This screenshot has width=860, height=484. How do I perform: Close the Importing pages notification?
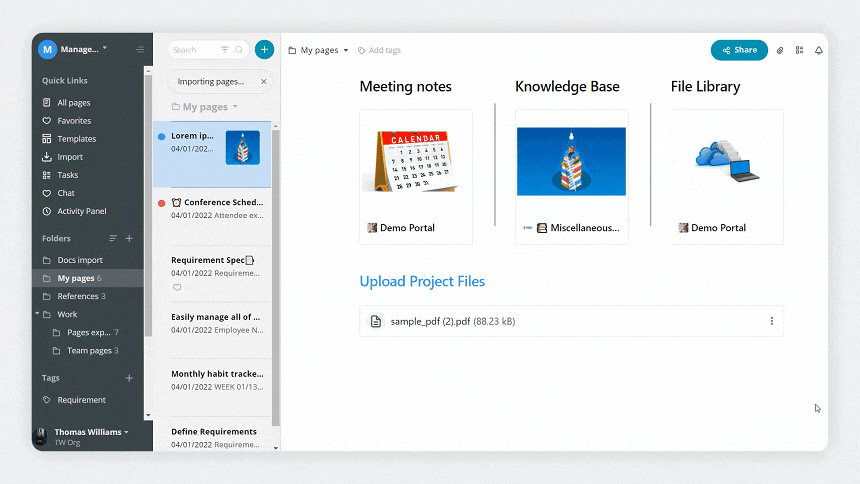pos(264,81)
